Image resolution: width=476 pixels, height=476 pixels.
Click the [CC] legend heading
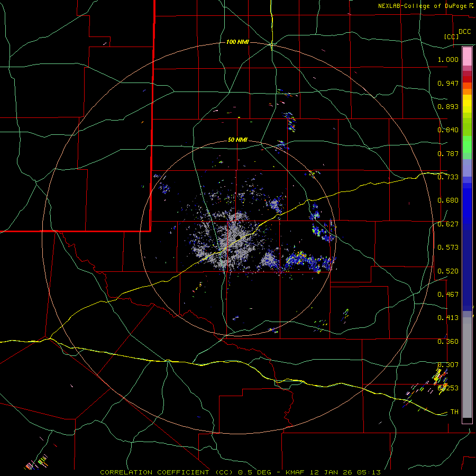click(451, 36)
